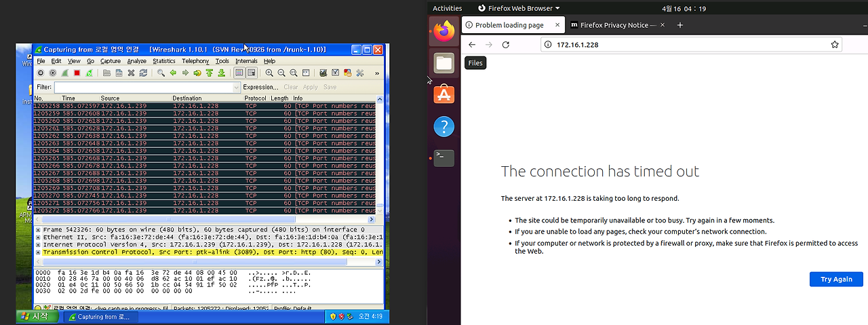
Task: Click the green shark-fin start capture icon
Action: coord(65,73)
